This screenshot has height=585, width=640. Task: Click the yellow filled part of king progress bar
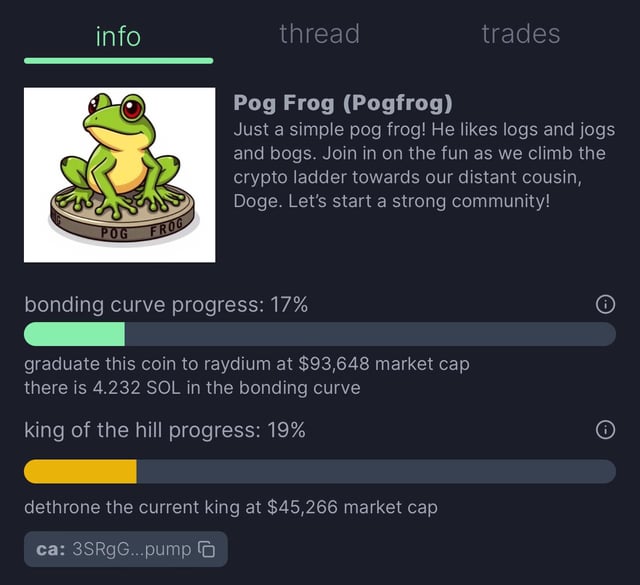tap(80, 472)
